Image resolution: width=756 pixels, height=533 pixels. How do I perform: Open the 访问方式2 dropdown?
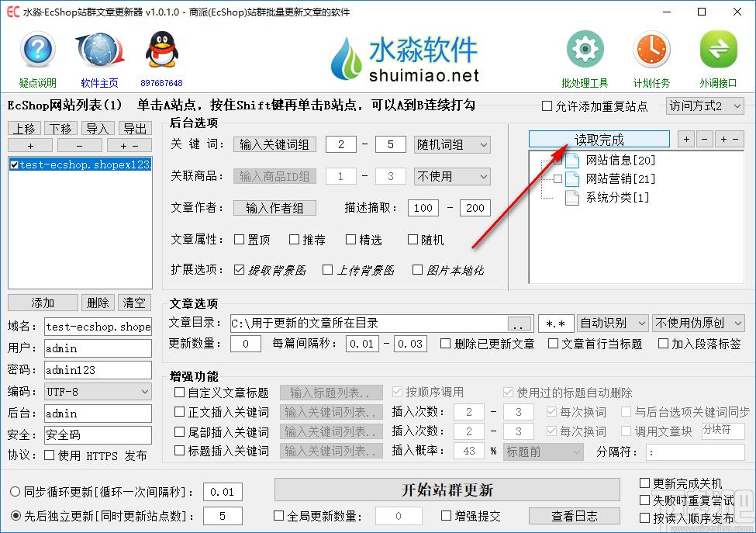click(706, 106)
